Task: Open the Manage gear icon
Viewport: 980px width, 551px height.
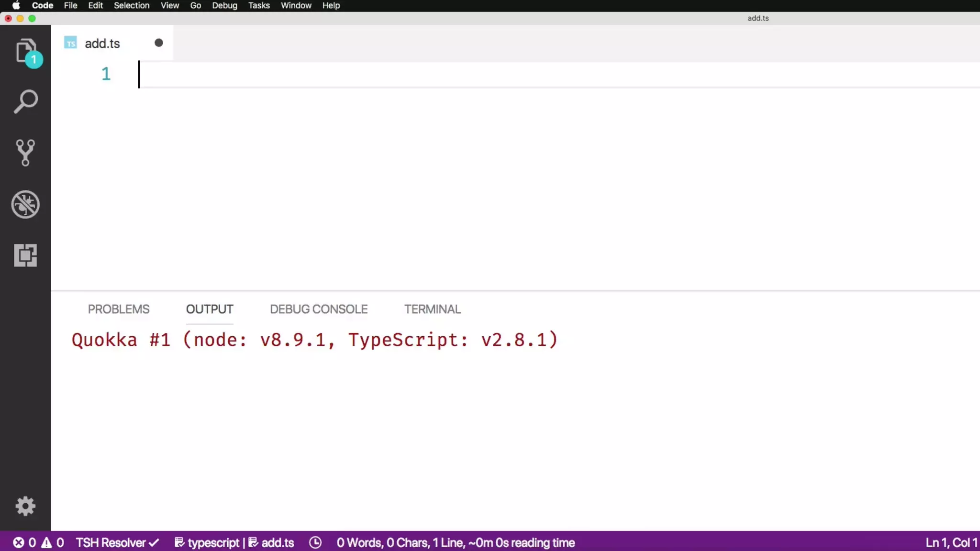Action: pos(25,506)
